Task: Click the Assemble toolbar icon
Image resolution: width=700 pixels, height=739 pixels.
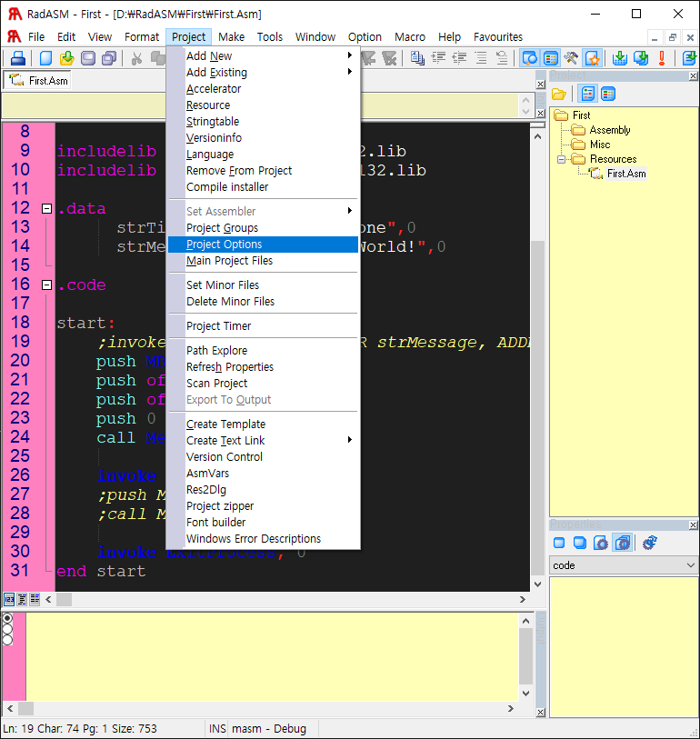Action: [x=620, y=58]
